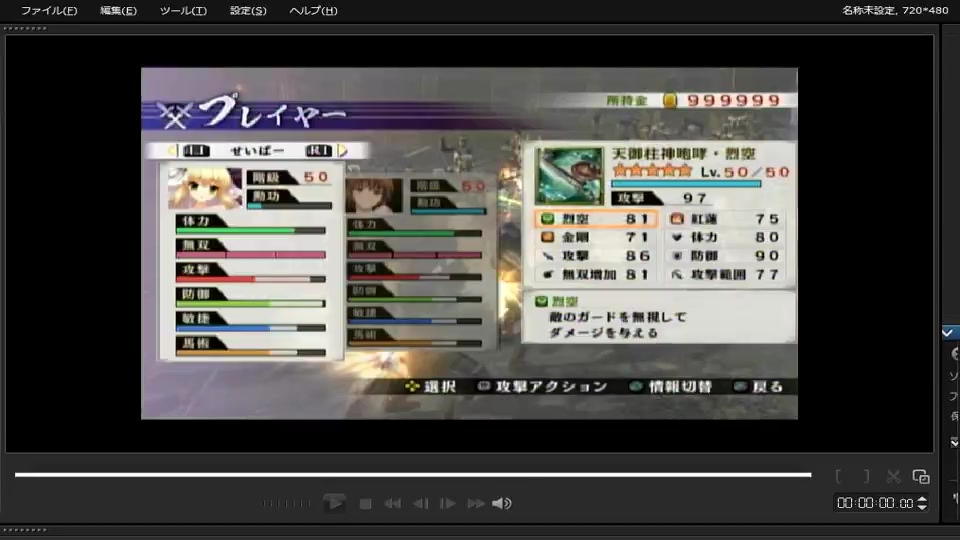Open the speaker volume control
Image resolution: width=960 pixels, height=540 pixels.
(x=502, y=503)
